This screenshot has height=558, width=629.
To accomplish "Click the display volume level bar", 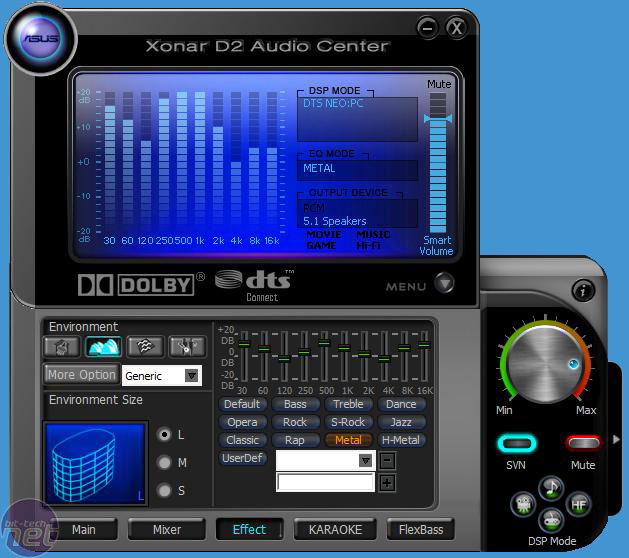I will click(x=438, y=162).
